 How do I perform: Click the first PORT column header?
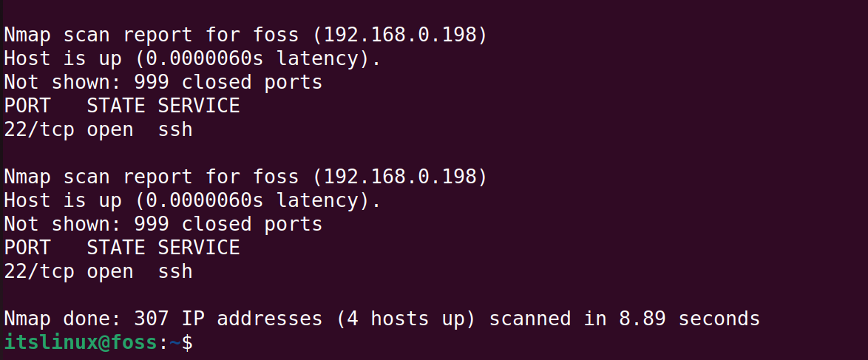point(27,106)
